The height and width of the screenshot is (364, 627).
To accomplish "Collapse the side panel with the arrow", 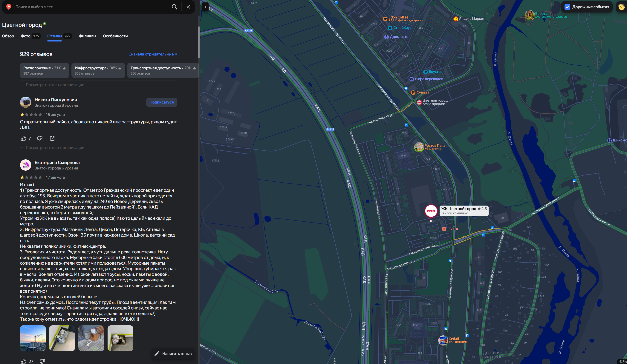I will click(x=205, y=7).
